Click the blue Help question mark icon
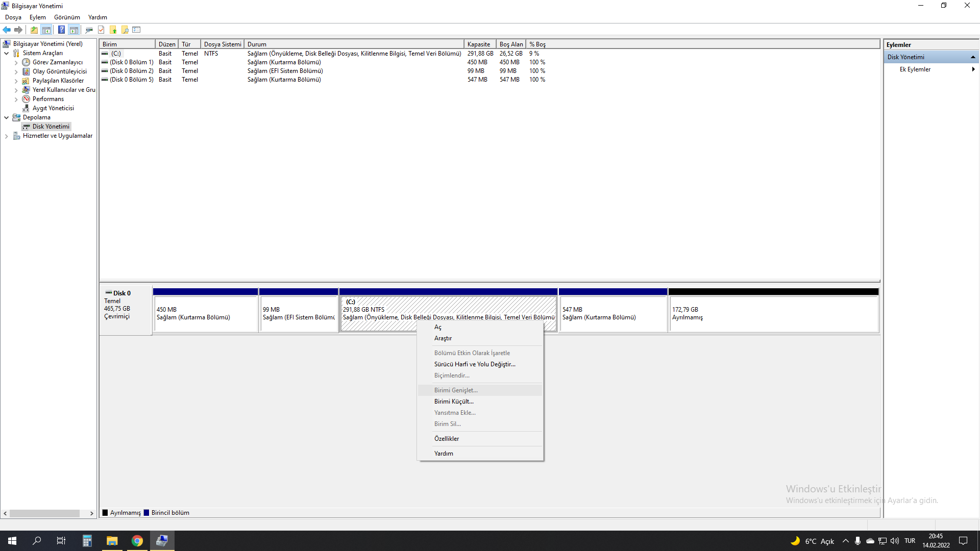980x551 pixels. 61,30
